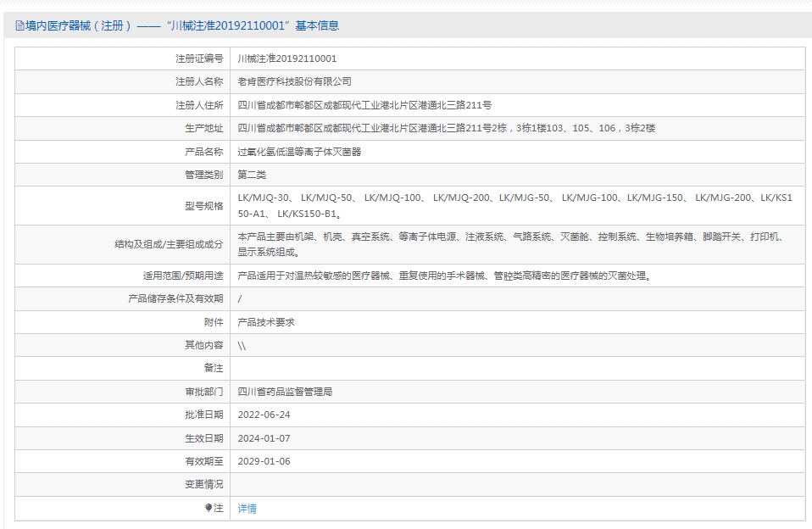Click the 管理类别 label
The width and height of the screenshot is (812, 529).
pyautogui.click(x=204, y=175)
